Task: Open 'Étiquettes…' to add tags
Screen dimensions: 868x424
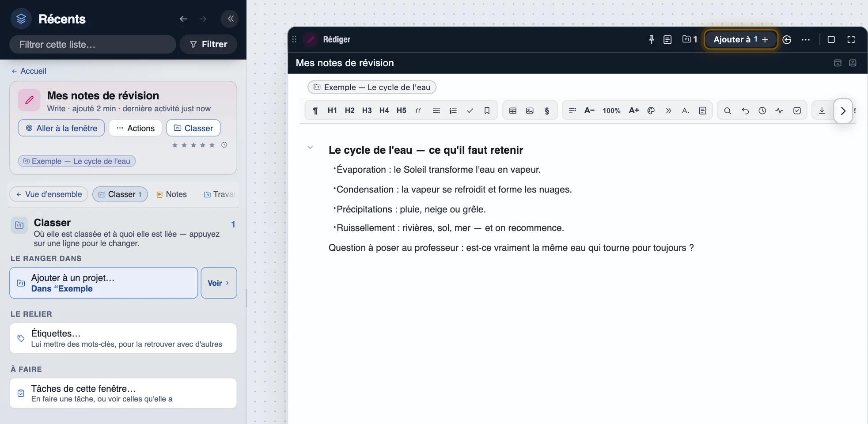Action: [x=123, y=338]
